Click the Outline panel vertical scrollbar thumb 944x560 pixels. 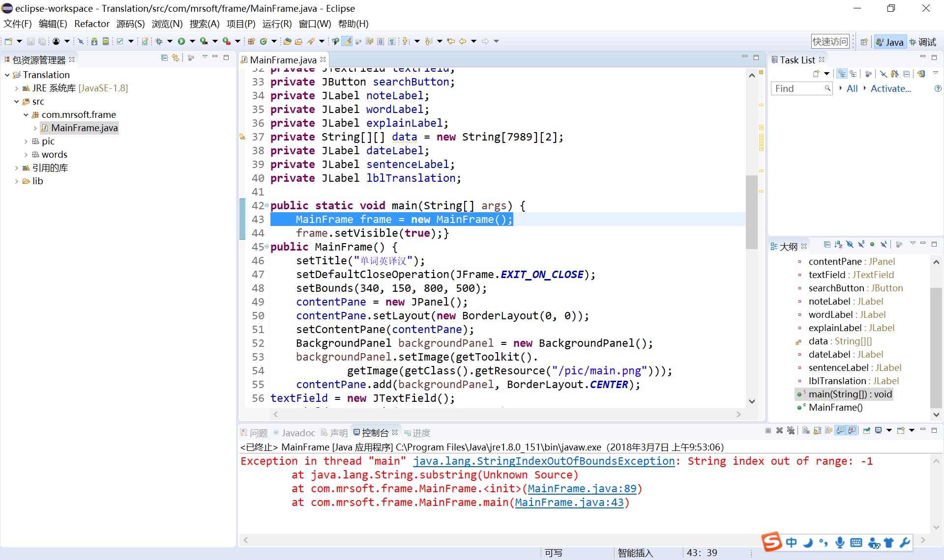tap(936, 348)
